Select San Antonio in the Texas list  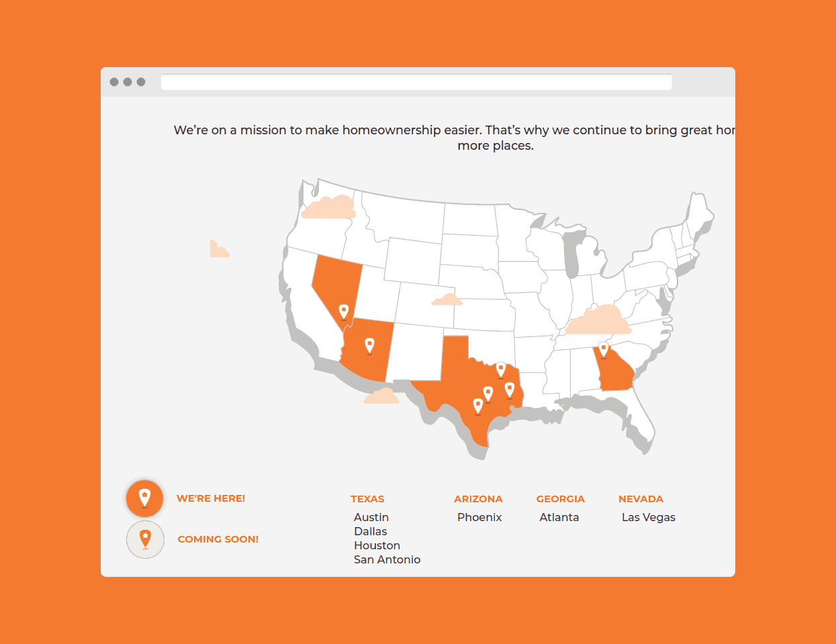pyautogui.click(x=387, y=559)
